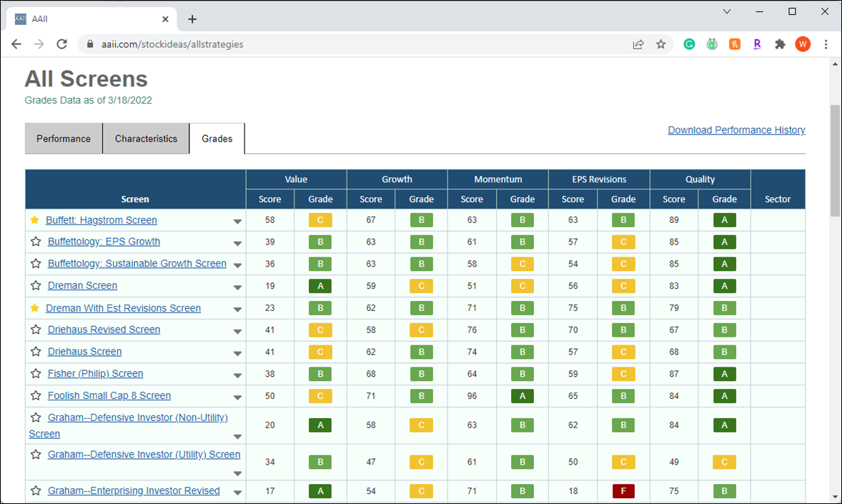
Task: Open the Extensions puzzle icon
Action: tap(780, 44)
